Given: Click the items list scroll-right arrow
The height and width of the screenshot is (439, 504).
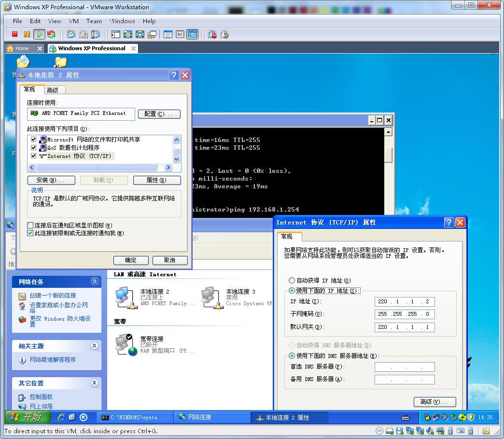Looking at the screenshot, I should click(x=168, y=167).
